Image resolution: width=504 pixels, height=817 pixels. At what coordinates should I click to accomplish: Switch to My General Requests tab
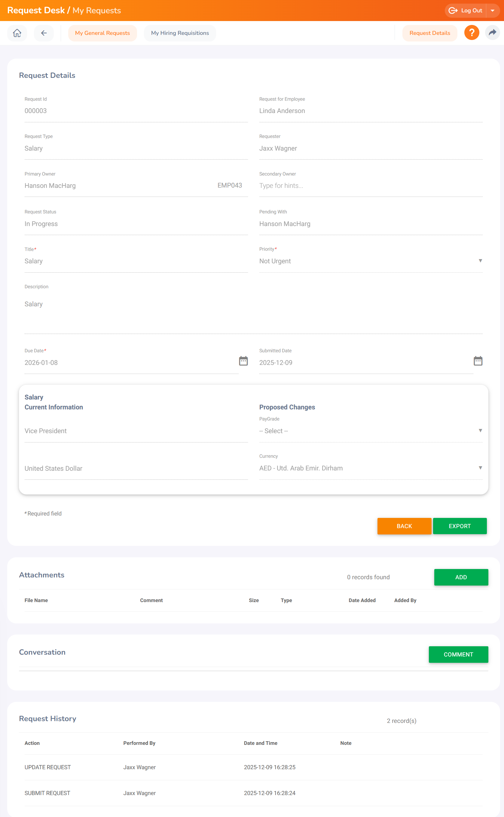(x=102, y=33)
